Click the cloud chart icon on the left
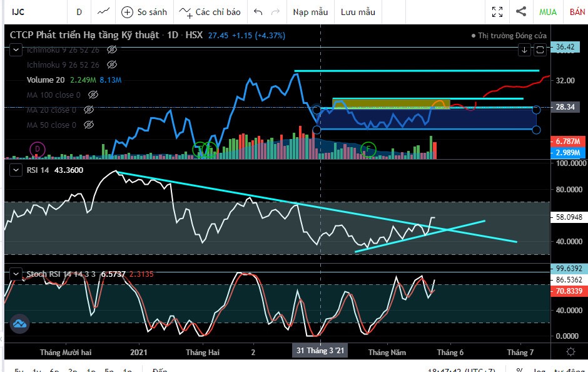Screen dimensions: 588x372 coord(19,324)
